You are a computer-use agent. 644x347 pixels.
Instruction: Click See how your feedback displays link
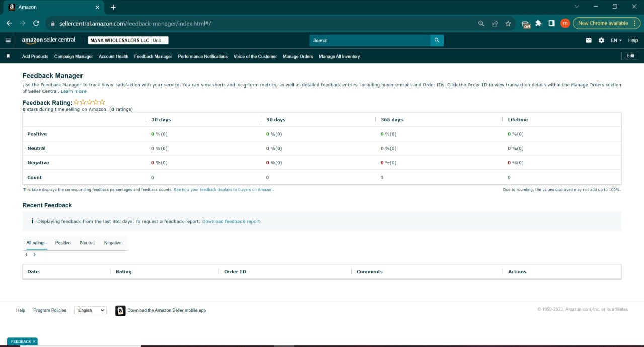pos(223,190)
